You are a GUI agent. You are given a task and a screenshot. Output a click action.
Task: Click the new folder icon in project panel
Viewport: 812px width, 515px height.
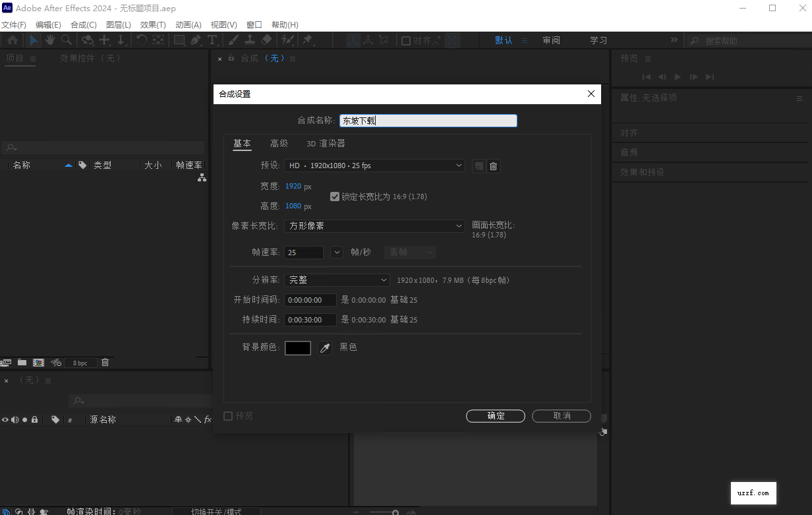[22, 362]
